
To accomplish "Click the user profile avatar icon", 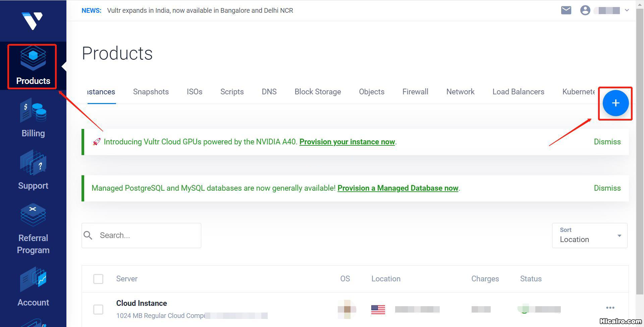I will 585,10.
